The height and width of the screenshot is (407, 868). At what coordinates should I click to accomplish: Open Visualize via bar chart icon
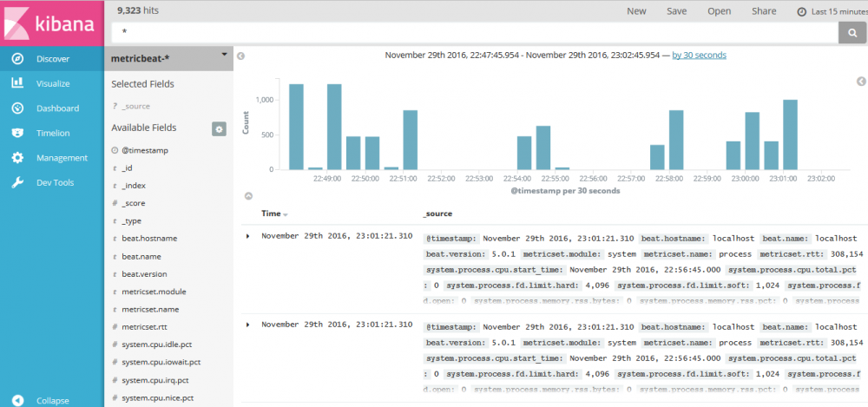tap(17, 83)
